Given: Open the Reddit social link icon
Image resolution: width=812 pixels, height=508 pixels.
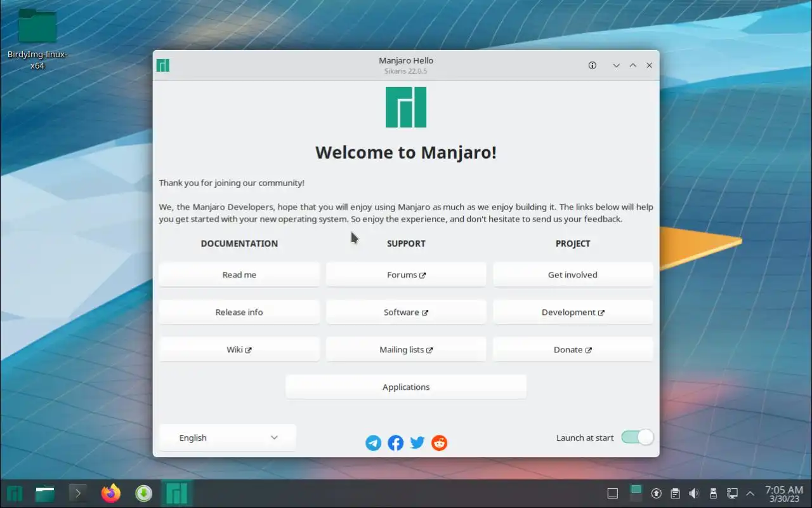Looking at the screenshot, I should [439, 443].
